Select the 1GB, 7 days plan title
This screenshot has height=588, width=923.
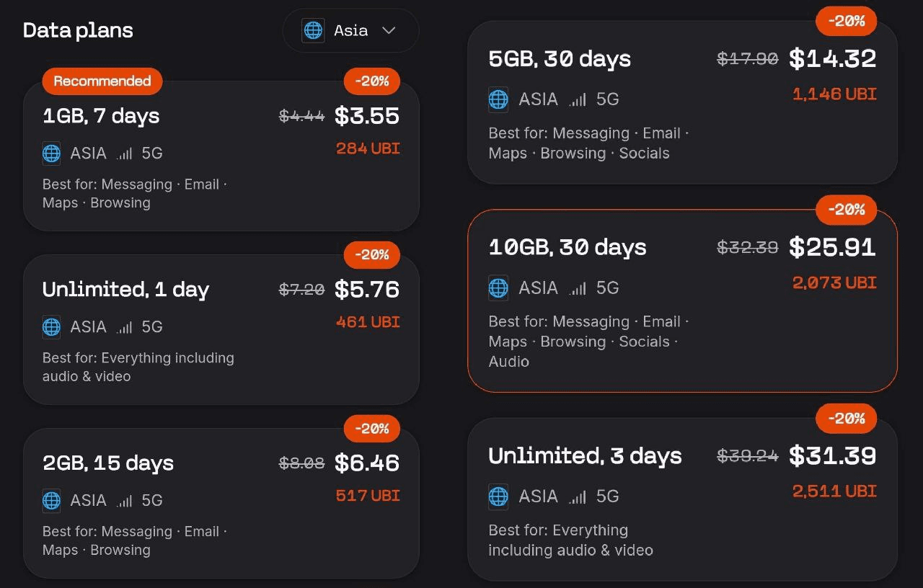coord(101,116)
